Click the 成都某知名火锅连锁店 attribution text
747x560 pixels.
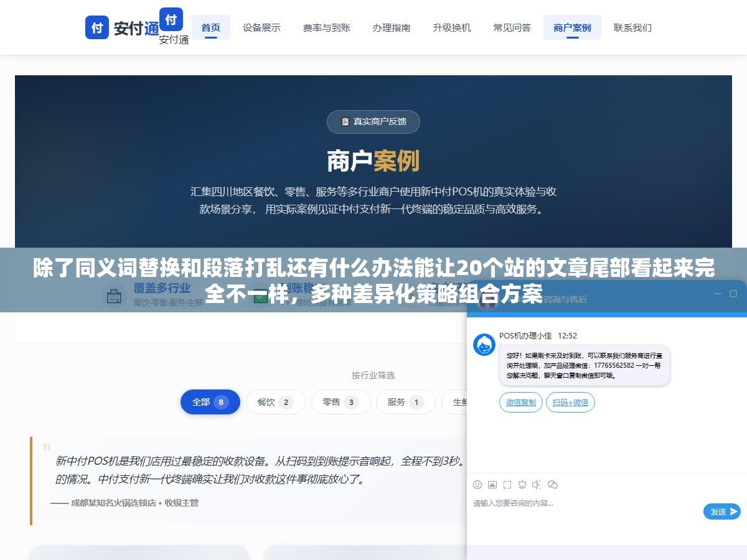click(x=124, y=503)
